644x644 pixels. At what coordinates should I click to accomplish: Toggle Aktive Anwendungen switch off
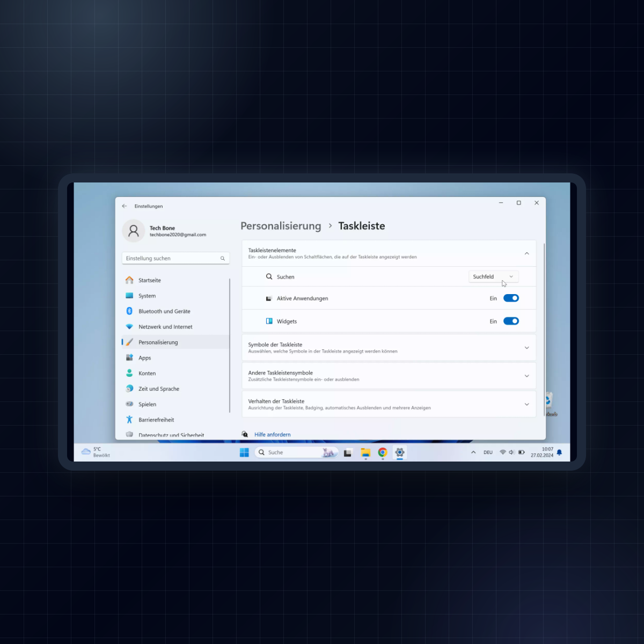pos(511,298)
